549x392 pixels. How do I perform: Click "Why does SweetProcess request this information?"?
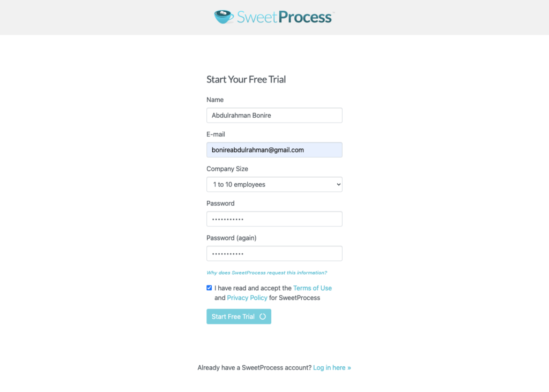266,273
